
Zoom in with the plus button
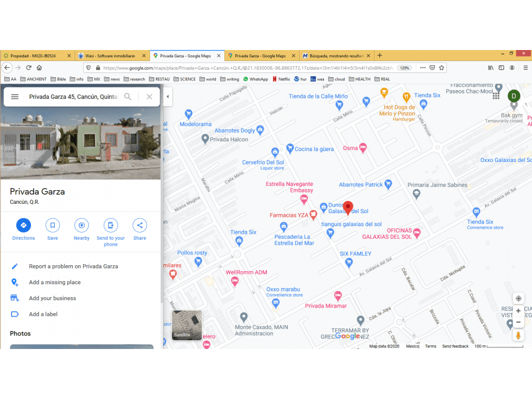tap(518, 311)
